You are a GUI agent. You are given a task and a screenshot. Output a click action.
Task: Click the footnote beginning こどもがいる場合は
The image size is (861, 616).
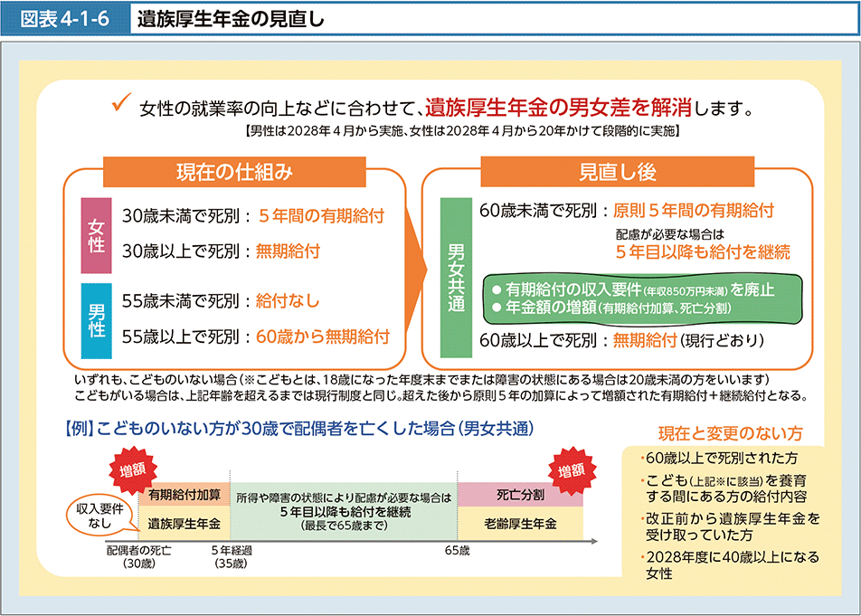[x=441, y=395]
